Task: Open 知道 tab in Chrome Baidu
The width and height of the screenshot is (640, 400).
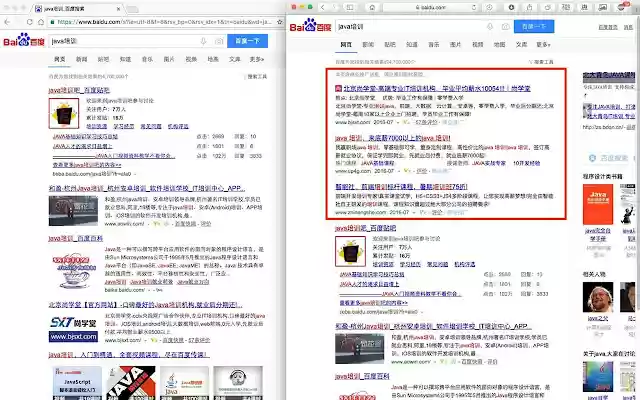Action: pos(125,59)
